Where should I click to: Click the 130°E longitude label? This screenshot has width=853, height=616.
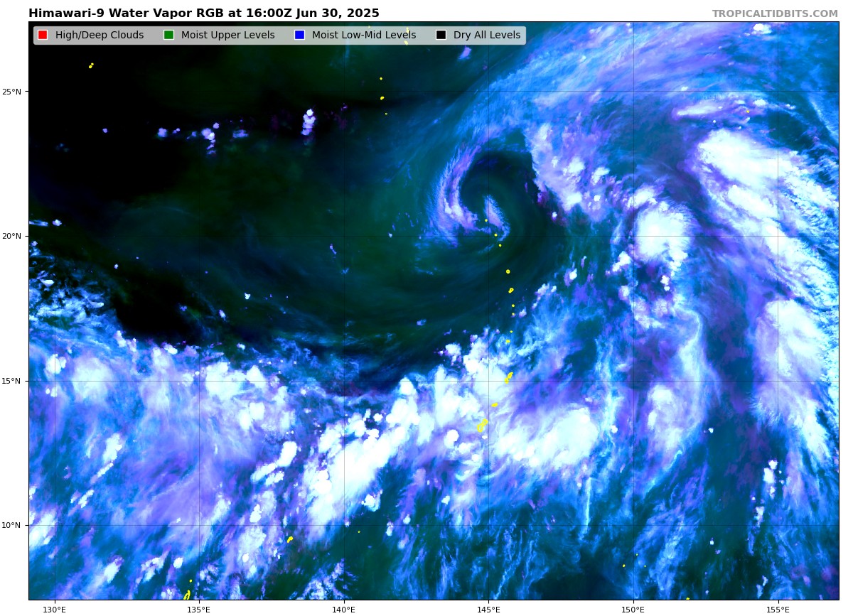tap(54, 609)
